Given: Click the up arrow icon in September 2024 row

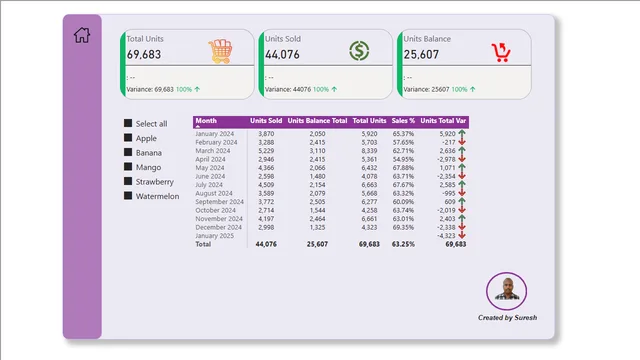Looking at the screenshot, I should (462, 202).
